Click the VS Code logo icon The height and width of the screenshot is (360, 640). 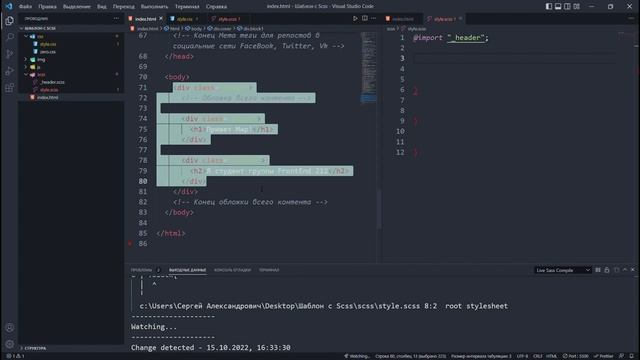point(9,6)
